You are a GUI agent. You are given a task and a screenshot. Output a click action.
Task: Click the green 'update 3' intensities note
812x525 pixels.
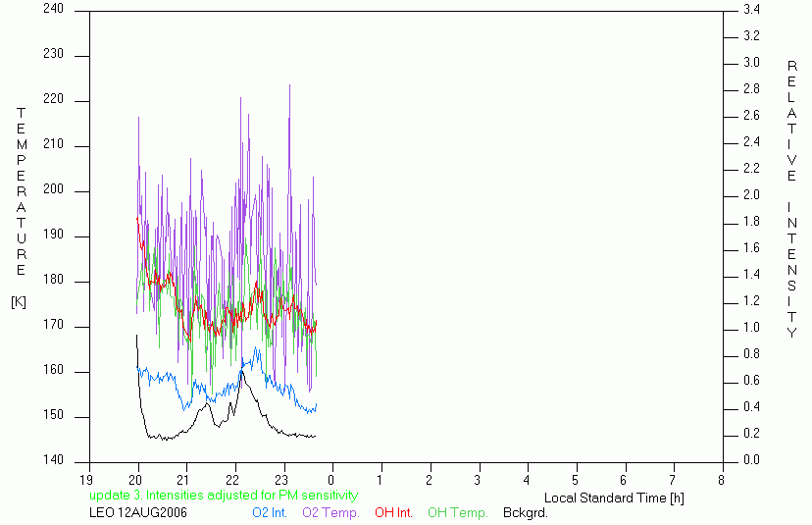pos(224,496)
